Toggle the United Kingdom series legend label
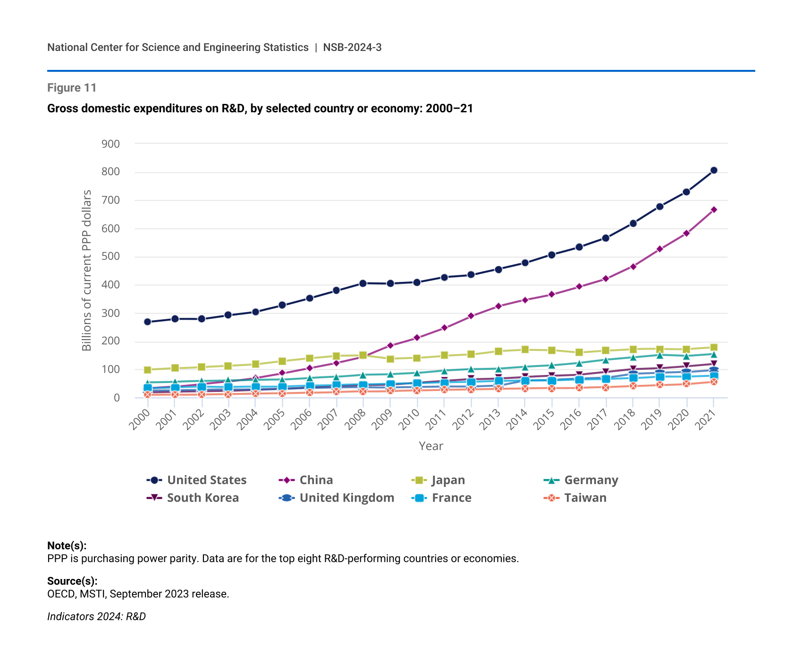The width and height of the screenshot is (802, 672). point(346,498)
